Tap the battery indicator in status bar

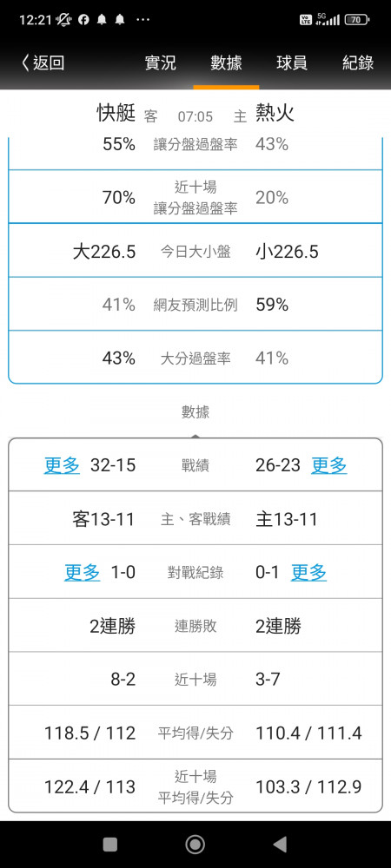click(x=356, y=20)
